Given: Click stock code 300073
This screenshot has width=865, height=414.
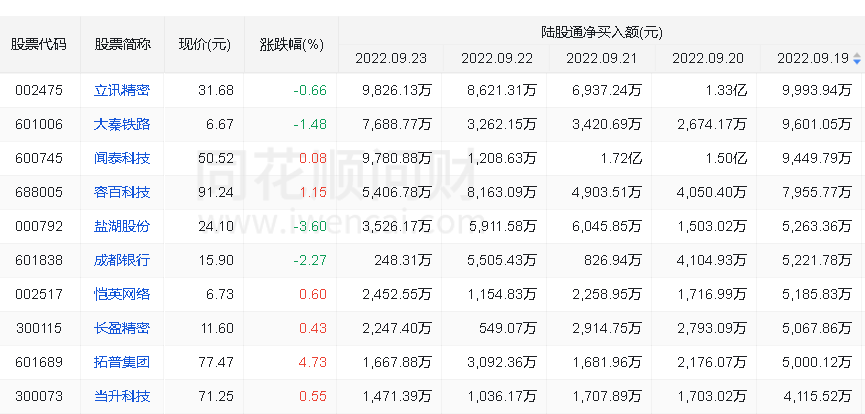Looking at the screenshot, I should click(x=39, y=396).
